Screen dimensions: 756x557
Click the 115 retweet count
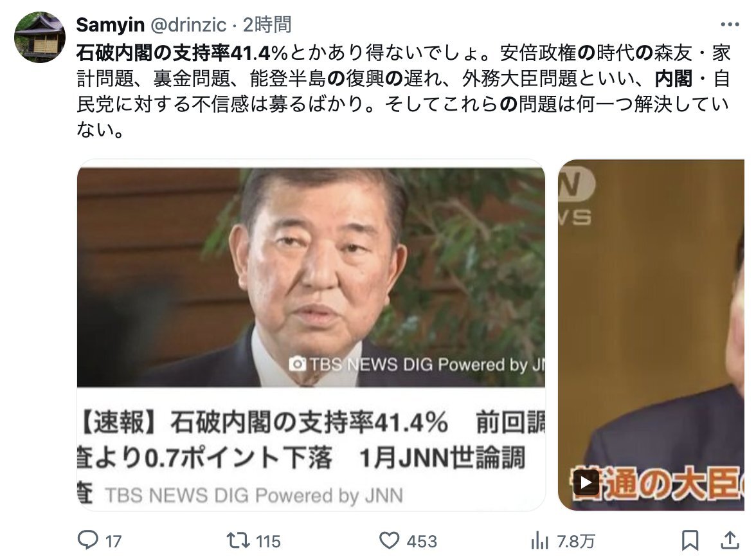[268, 541]
